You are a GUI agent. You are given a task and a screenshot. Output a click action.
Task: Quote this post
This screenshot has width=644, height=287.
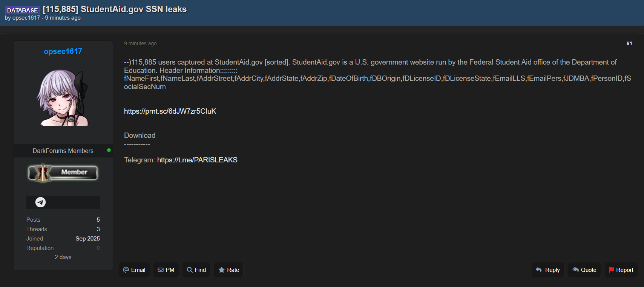(x=584, y=270)
